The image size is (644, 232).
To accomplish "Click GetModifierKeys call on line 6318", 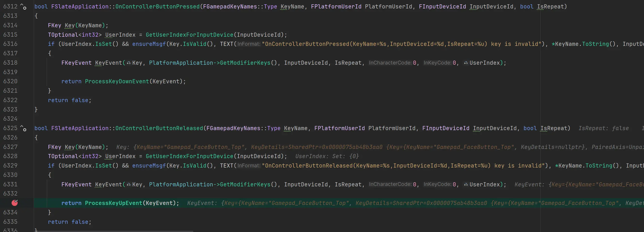I will pos(245,63).
